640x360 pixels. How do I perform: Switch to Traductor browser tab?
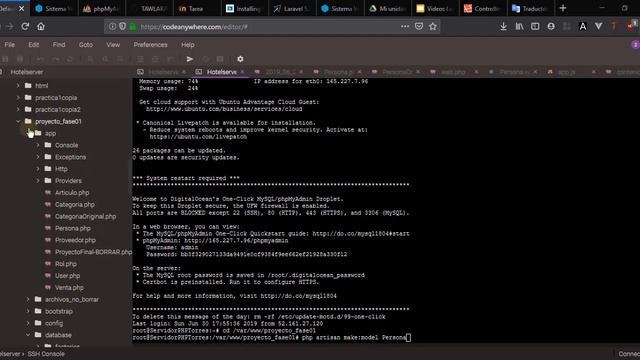[x=530, y=8]
